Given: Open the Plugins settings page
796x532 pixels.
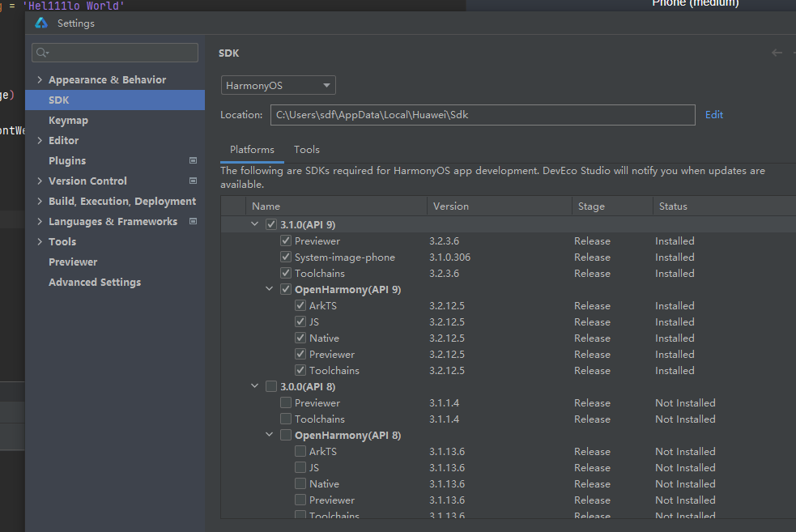Looking at the screenshot, I should tap(67, 161).
